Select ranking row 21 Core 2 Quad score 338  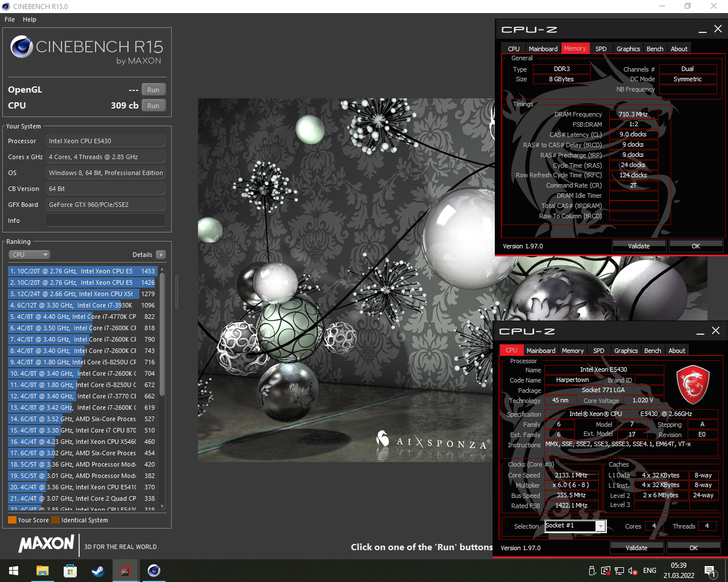click(x=82, y=498)
